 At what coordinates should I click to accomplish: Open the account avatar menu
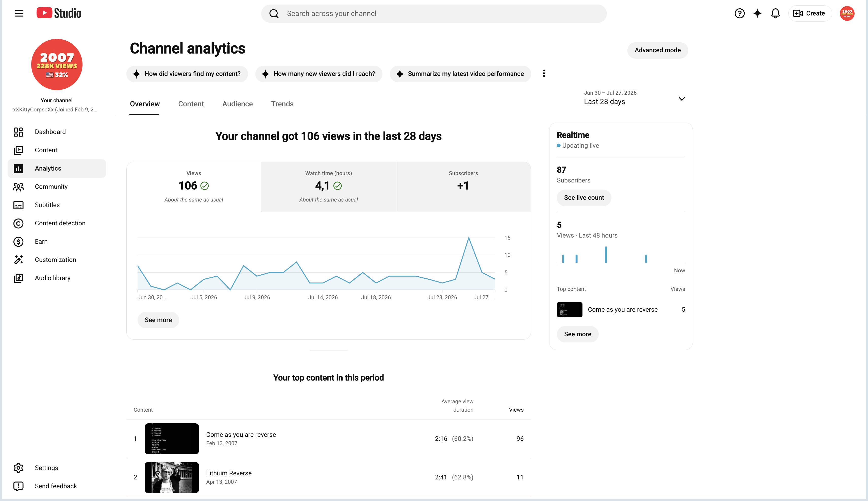point(847,13)
